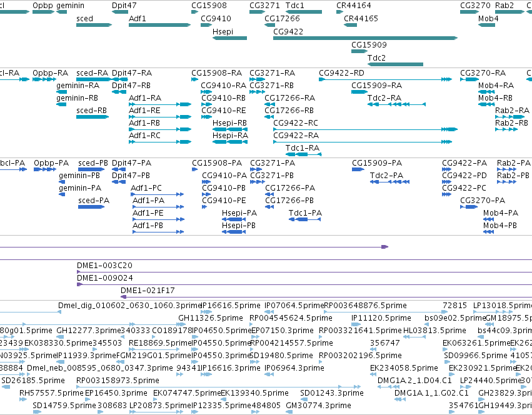Select transcript geminin-RA
Image resolution: width=532 pixels, height=415 pixels.
tap(61, 92)
